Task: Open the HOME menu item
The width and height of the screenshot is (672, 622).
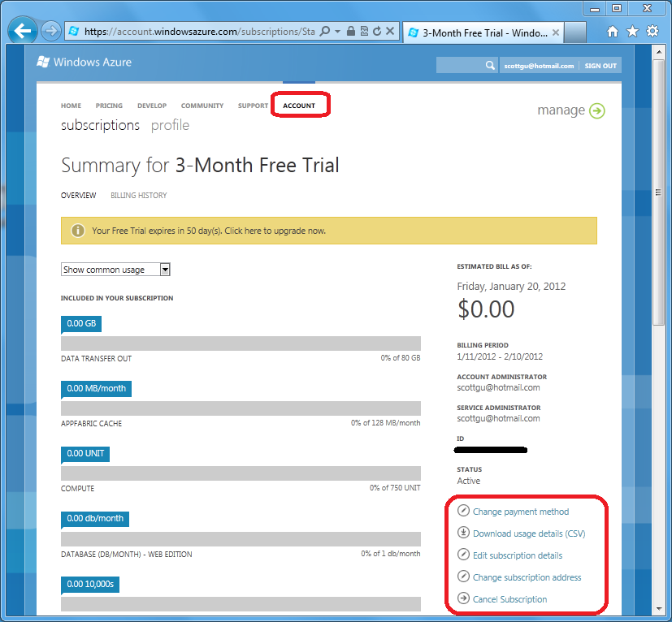Action: [71, 106]
